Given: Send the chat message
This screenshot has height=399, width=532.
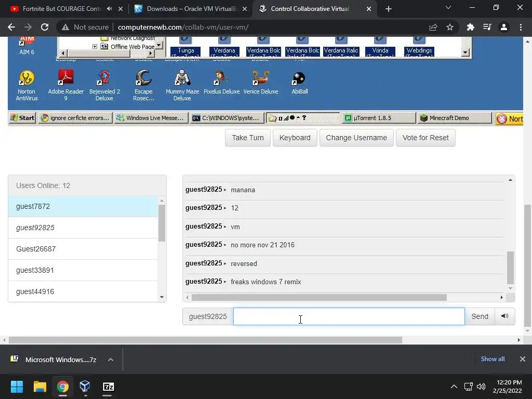Looking at the screenshot, I should 480,316.
